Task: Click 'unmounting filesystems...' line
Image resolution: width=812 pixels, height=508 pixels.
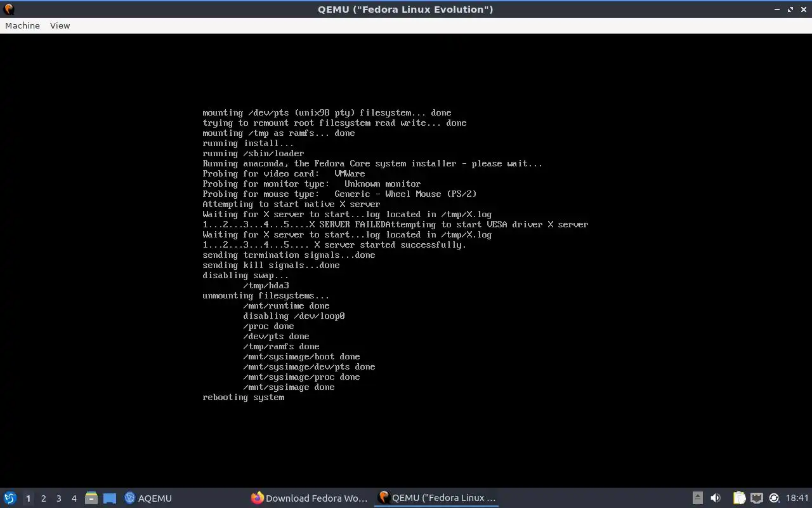Action: coord(266,295)
